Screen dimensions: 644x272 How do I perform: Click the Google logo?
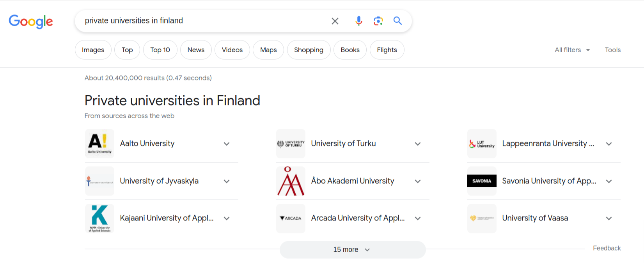(31, 21)
